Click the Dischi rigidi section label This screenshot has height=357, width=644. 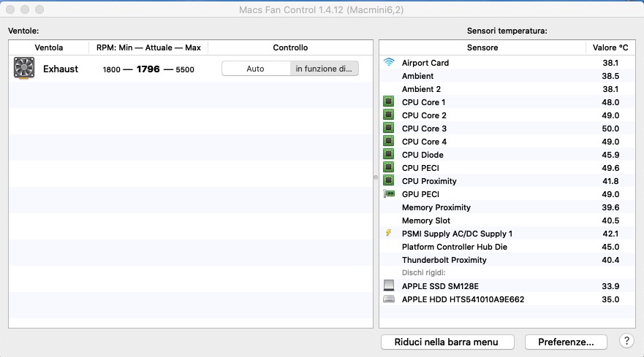(x=423, y=272)
